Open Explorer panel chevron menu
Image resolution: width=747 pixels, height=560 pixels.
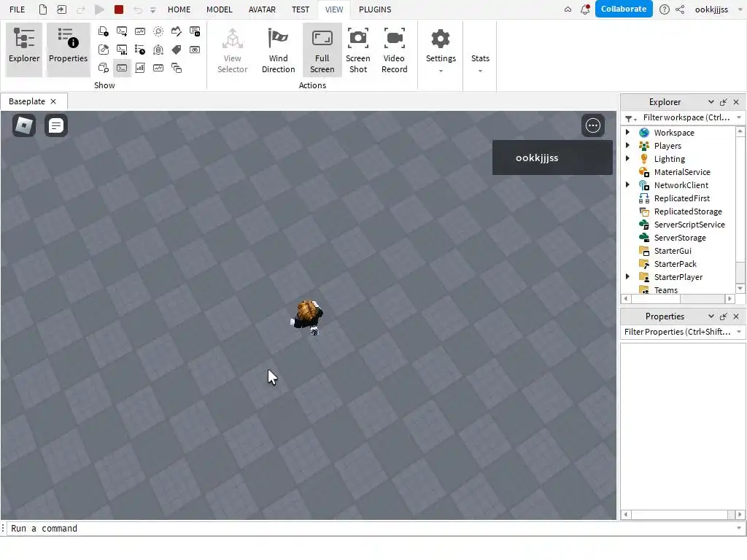(x=711, y=102)
